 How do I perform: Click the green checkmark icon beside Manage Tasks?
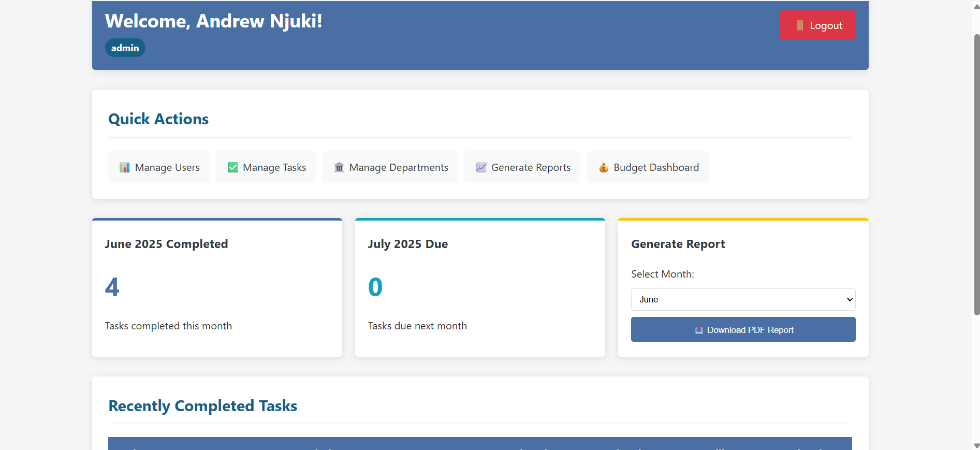[x=233, y=167]
